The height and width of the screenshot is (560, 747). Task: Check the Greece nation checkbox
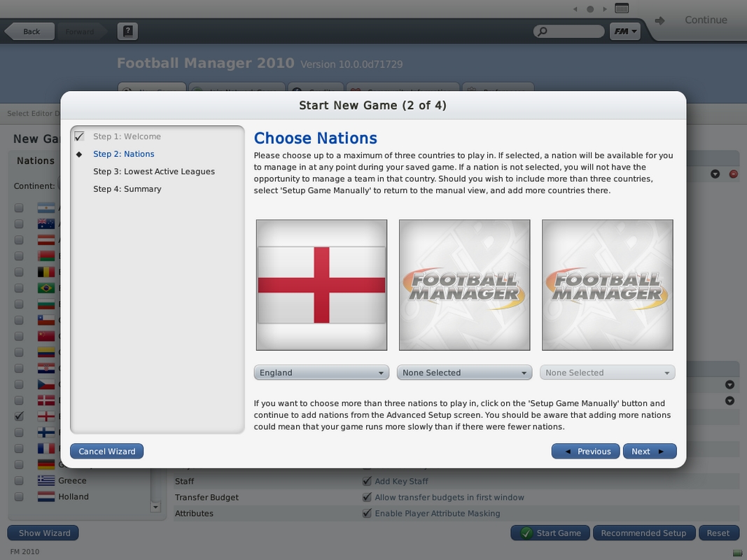[19, 481]
